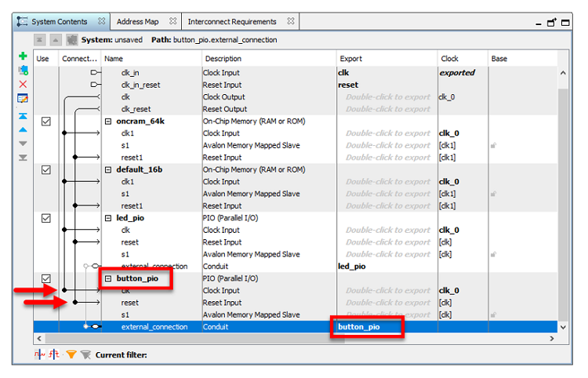Image resolution: width=588 pixels, height=378 pixels.
Task: Click the detach panel icon at top right
Action: pos(552,23)
